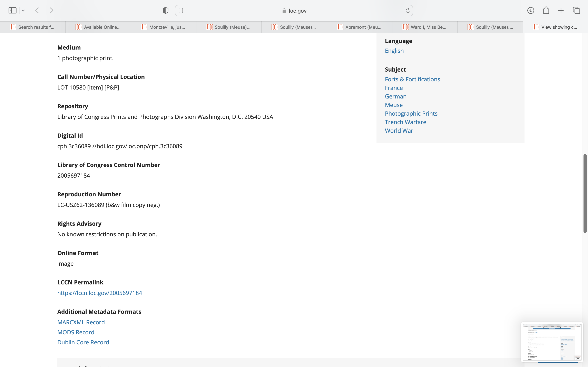Open the Ward I, Miss Be... tab
Viewport: 588px width, 367px height.
[x=425, y=27]
